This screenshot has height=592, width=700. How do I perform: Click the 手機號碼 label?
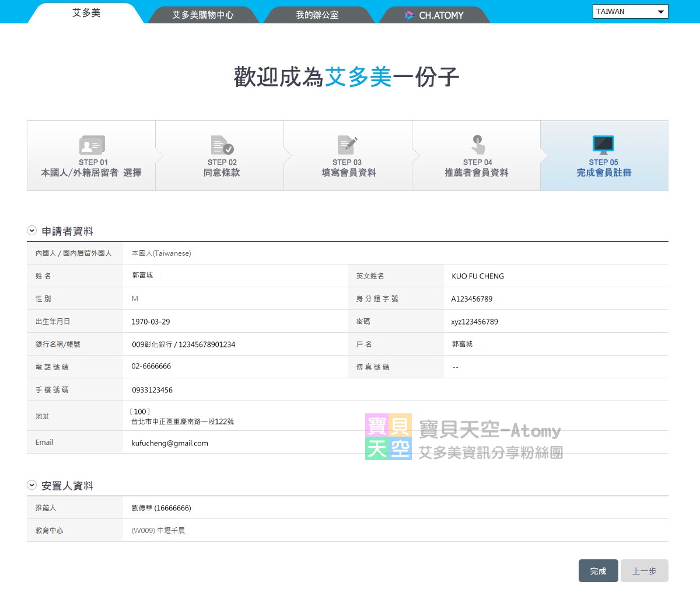coord(52,390)
